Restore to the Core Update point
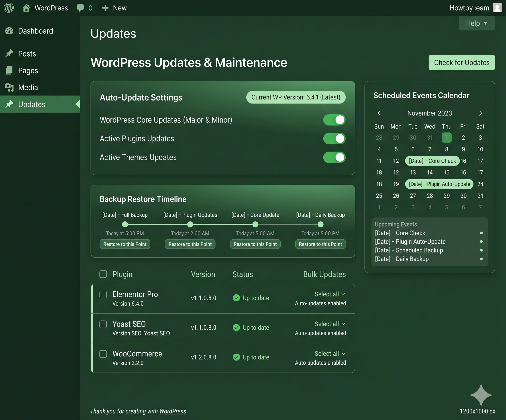The height and width of the screenshot is (420, 506). 255,244
